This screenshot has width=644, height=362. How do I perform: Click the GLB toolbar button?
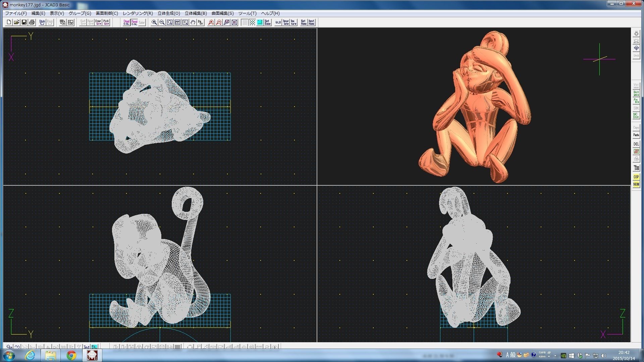(278, 22)
